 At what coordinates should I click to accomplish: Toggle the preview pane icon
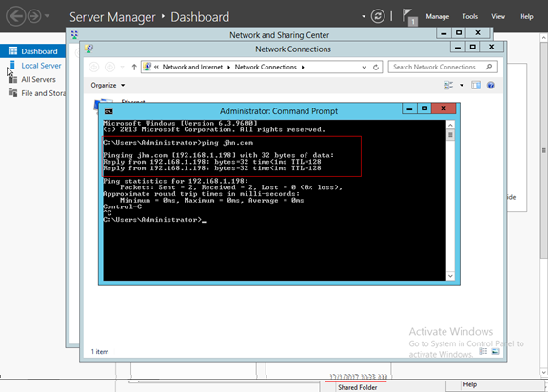[476, 86]
